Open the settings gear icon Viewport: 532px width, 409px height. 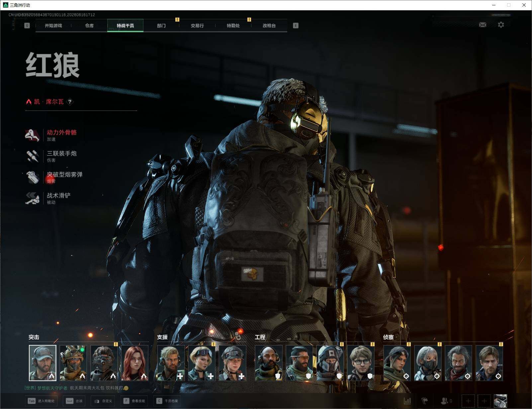click(x=501, y=25)
